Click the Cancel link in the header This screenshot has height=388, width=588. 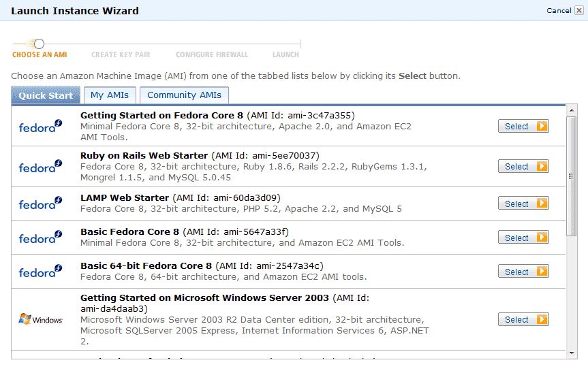[x=559, y=10]
